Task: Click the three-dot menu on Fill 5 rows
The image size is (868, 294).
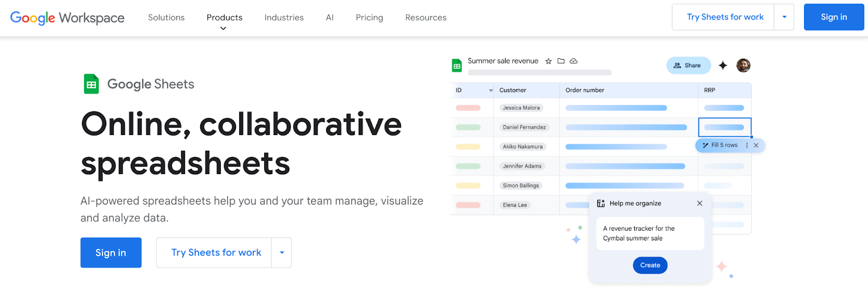Action: (747, 145)
